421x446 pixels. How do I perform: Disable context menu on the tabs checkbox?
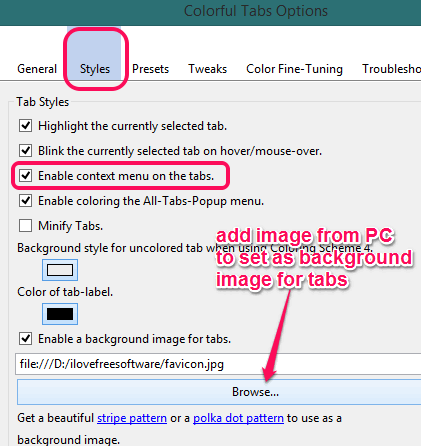pyautogui.click(x=25, y=176)
